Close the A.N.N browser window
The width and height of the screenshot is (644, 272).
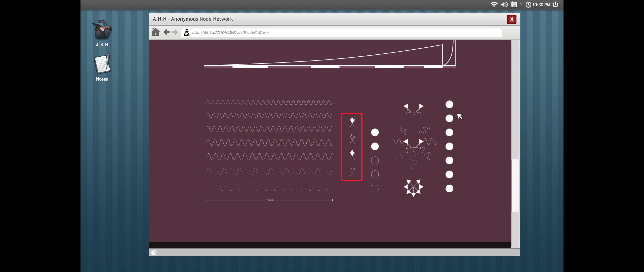tap(512, 19)
